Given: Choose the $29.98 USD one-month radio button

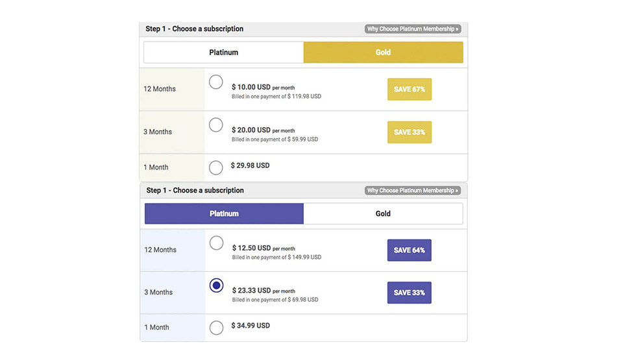Looking at the screenshot, I should click(216, 168).
